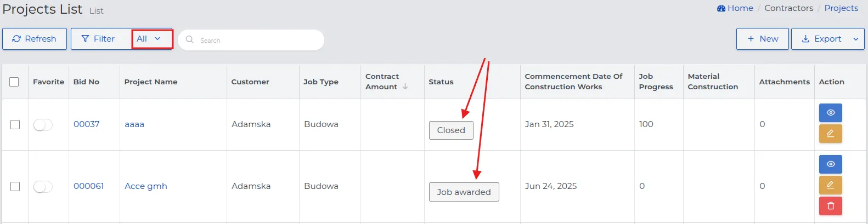View the Acce gmh project details
Image resolution: width=868 pixels, height=224 pixels.
(x=830, y=164)
